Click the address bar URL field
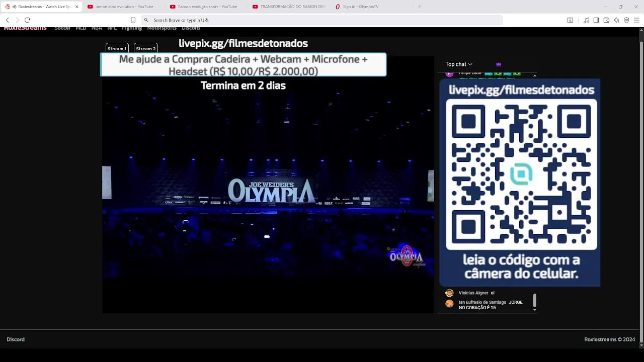Viewport: 644px width, 362px height. pyautogui.click(x=322, y=20)
